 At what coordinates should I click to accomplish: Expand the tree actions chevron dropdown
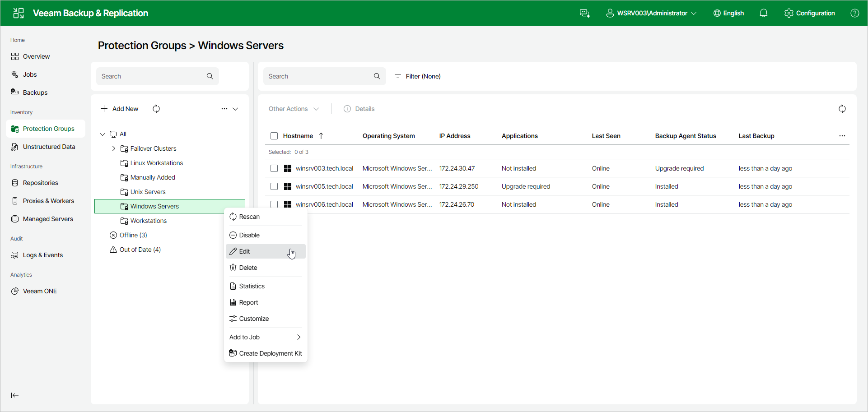click(x=235, y=109)
